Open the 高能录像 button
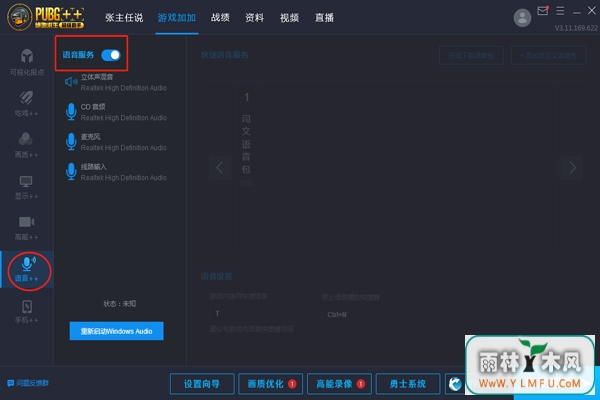The height and width of the screenshot is (400, 600). pos(339,384)
